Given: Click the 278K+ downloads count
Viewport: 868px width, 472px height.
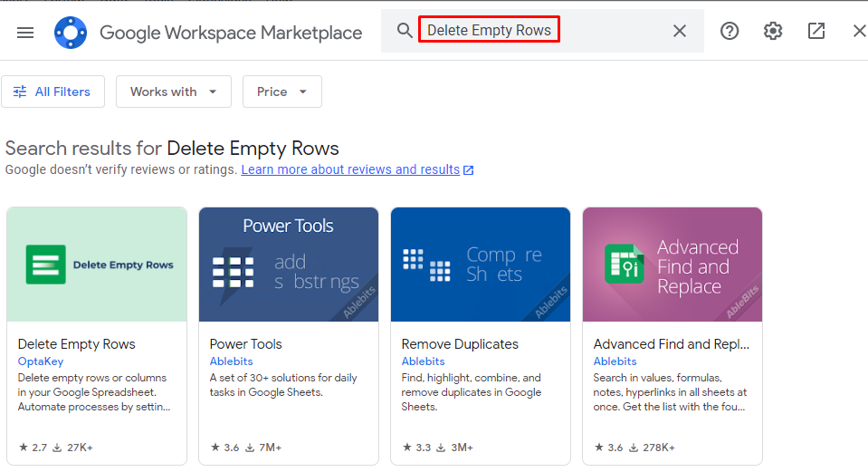Looking at the screenshot, I should pyautogui.click(x=652, y=447).
